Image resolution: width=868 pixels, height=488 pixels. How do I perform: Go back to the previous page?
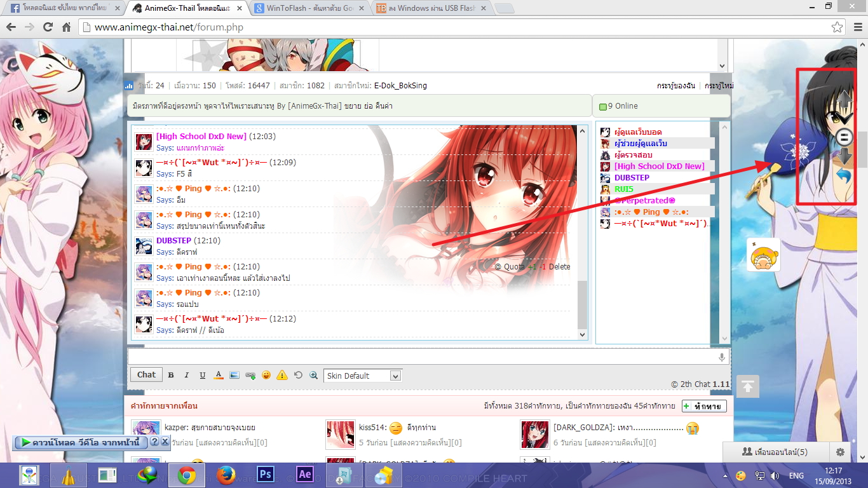click(x=11, y=27)
